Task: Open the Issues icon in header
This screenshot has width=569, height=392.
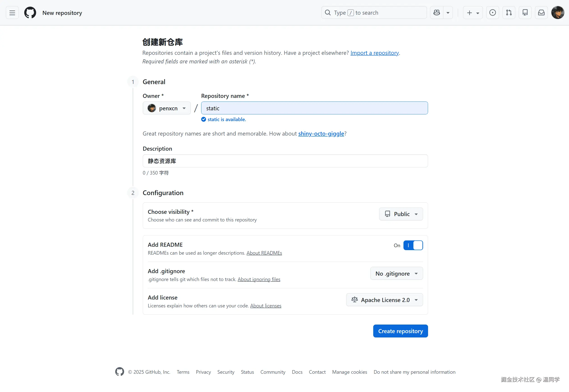Action: pos(492,13)
